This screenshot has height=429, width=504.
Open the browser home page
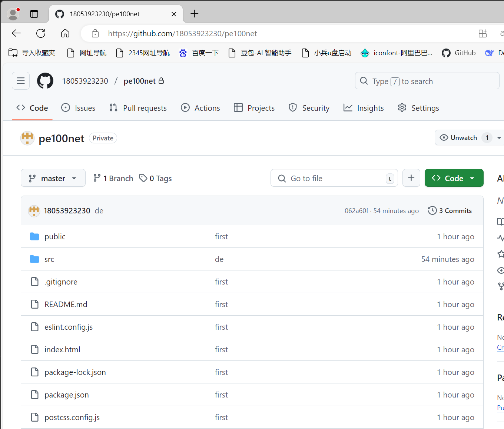[x=65, y=33]
